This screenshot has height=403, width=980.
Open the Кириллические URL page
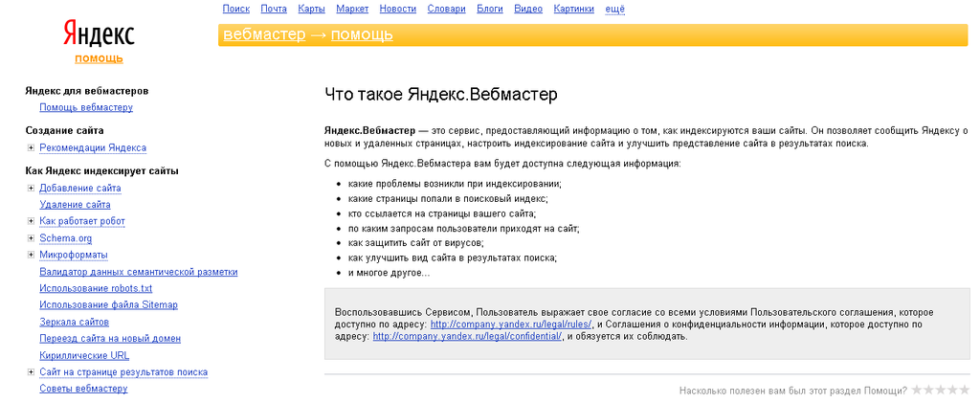pyautogui.click(x=84, y=355)
